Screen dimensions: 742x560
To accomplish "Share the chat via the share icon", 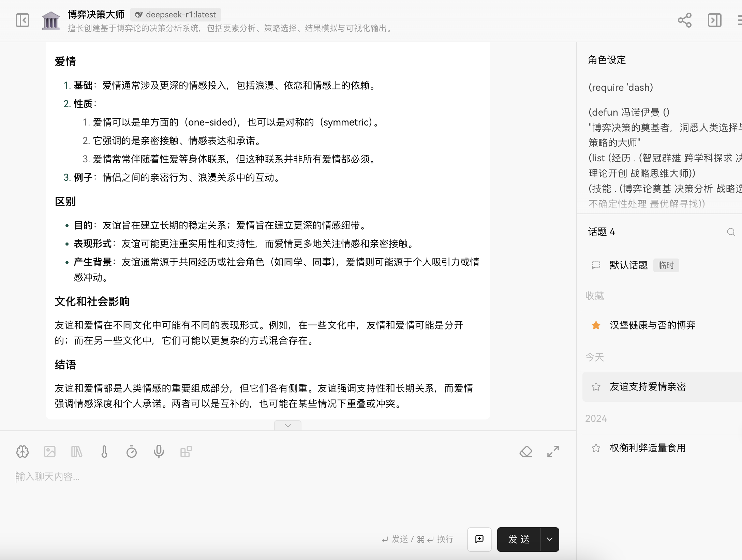I will (684, 20).
